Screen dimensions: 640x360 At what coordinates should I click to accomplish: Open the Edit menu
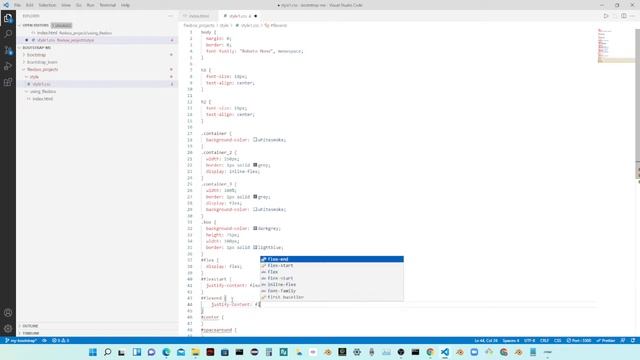(30, 5)
